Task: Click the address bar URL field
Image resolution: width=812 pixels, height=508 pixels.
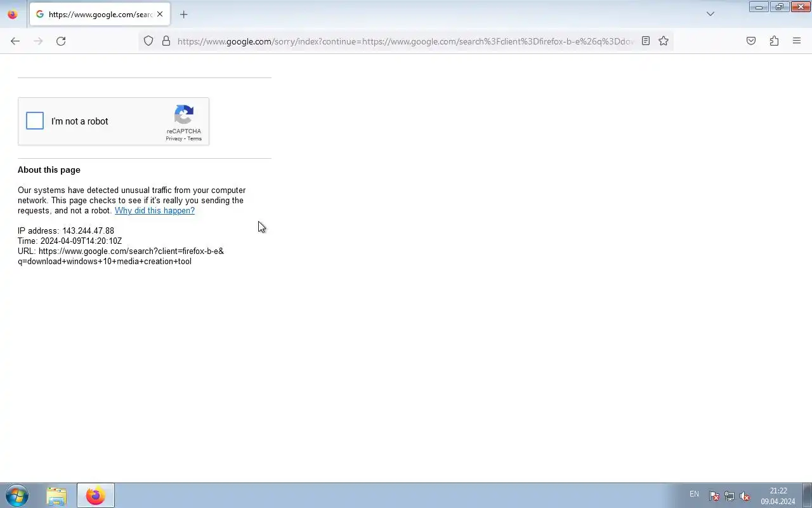Action: tap(405, 41)
